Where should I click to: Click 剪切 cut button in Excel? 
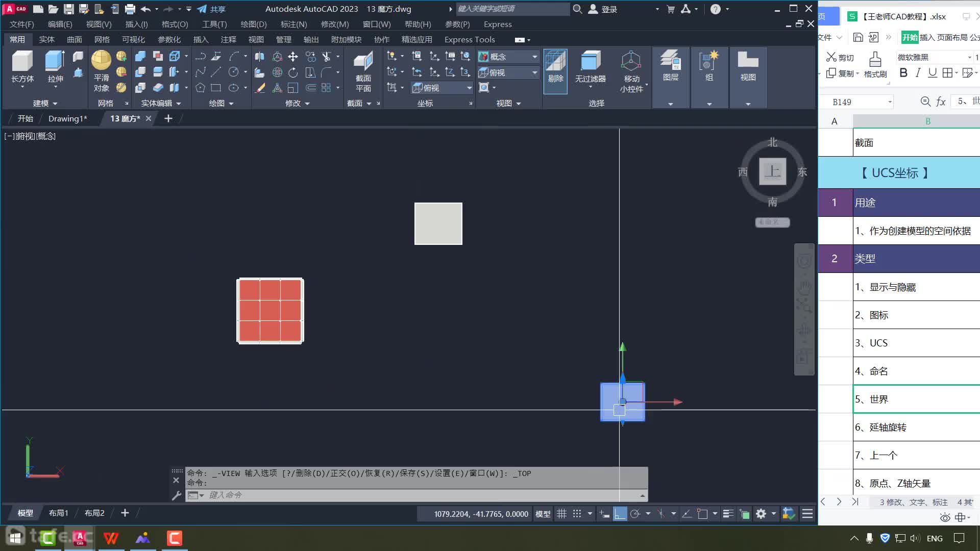[840, 57]
